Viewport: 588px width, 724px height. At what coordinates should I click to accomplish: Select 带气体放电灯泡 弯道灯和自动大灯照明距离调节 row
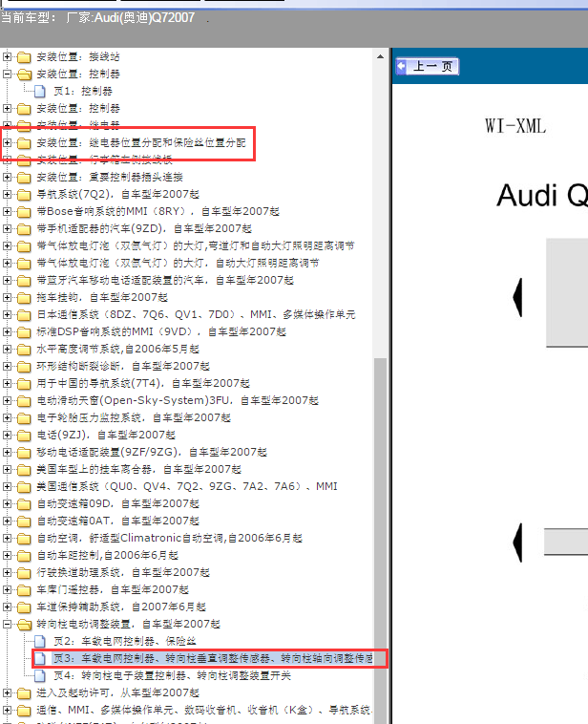click(196, 245)
